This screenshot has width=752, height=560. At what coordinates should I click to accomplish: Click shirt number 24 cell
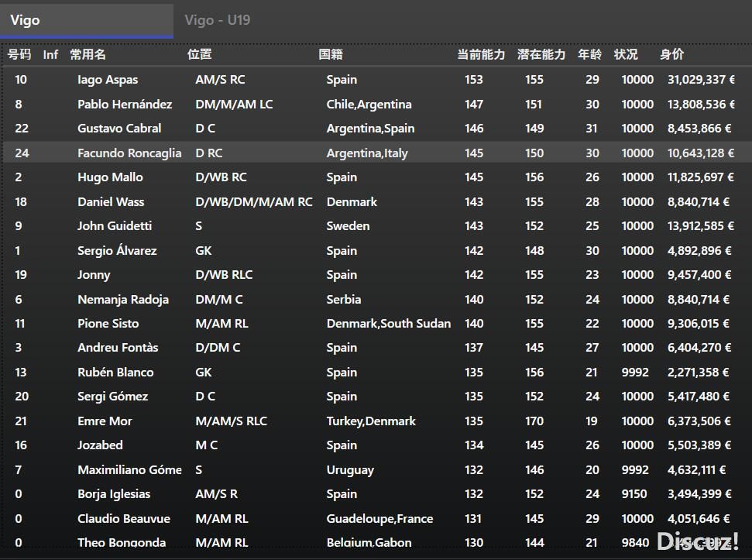[x=22, y=153]
